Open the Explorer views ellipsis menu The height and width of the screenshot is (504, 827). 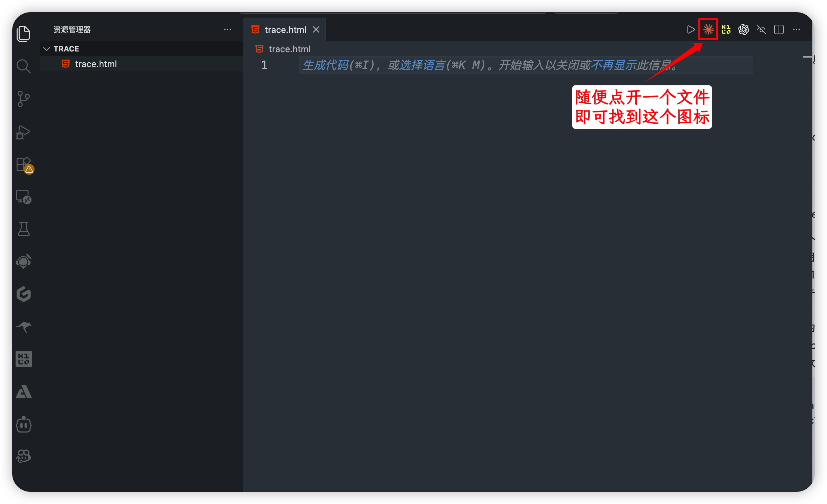pyautogui.click(x=227, y=29)
